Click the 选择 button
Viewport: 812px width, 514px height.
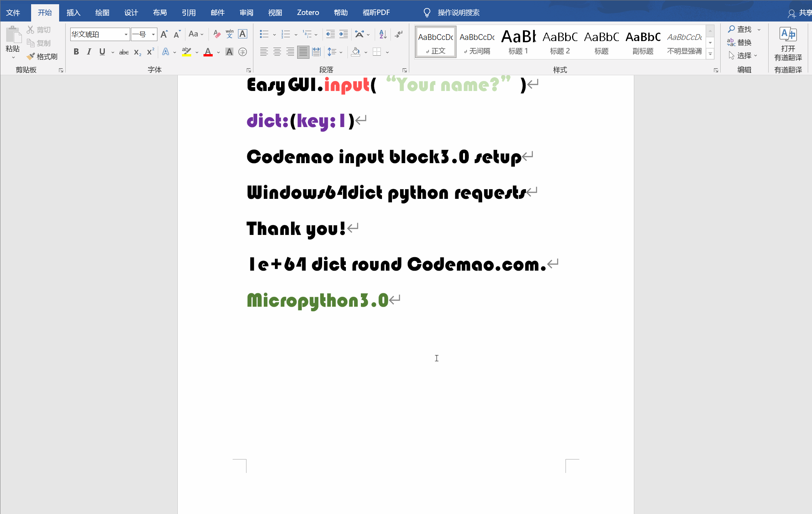(x=743, y=56)
